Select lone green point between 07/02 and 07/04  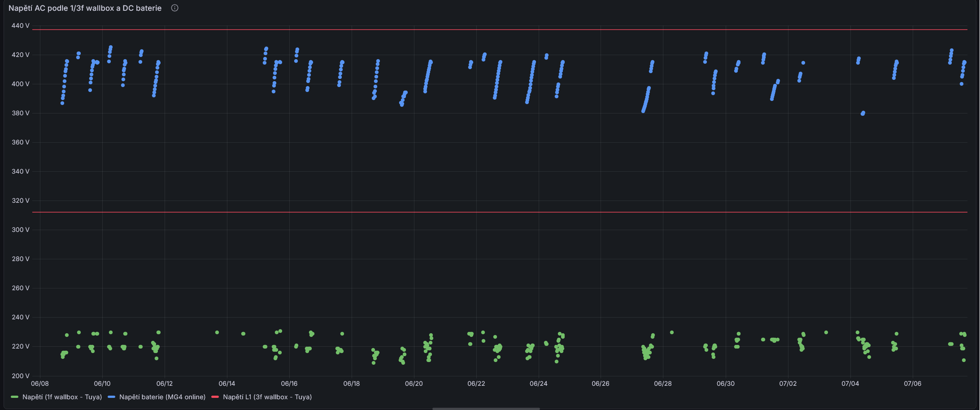(826, 332)
